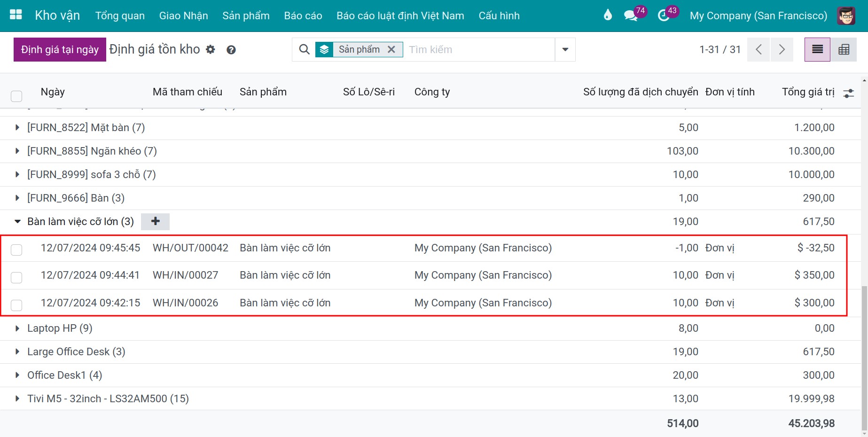Open My Company (San Francisco) switcher

pyautogui.click(x=759, y=16)
